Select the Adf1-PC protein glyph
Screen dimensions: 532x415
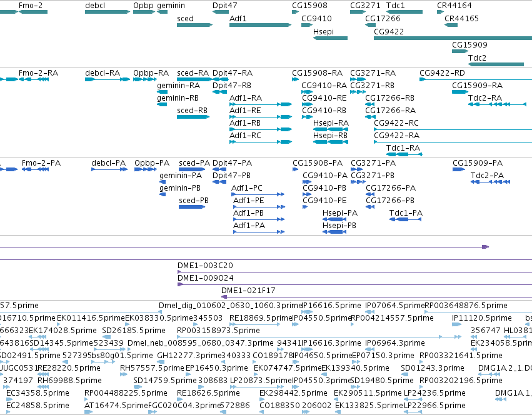(x=258, y=194)
